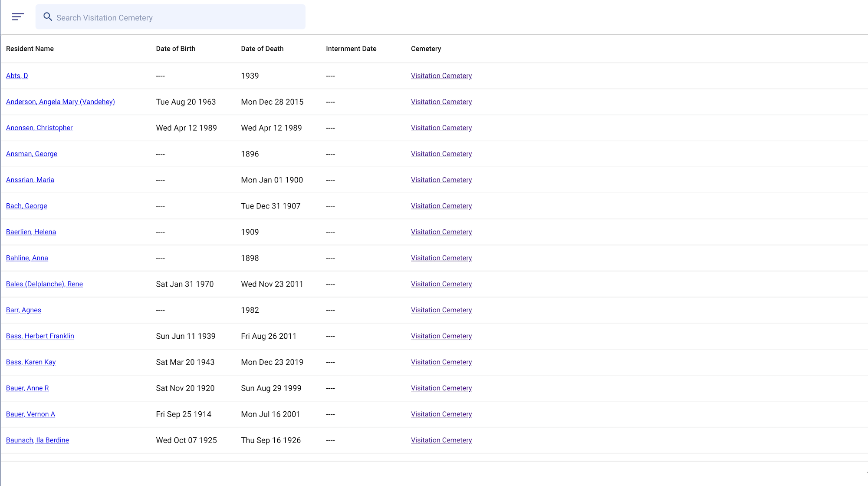Viewport: 868px width, 486px height.
Task: Click the Date of Death column header
Action: tap(262, 49)
